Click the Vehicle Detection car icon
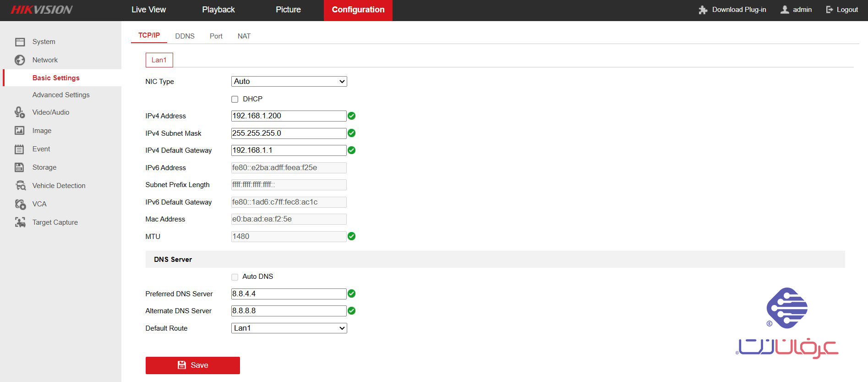The image size is (868, 382). [20, 186]
